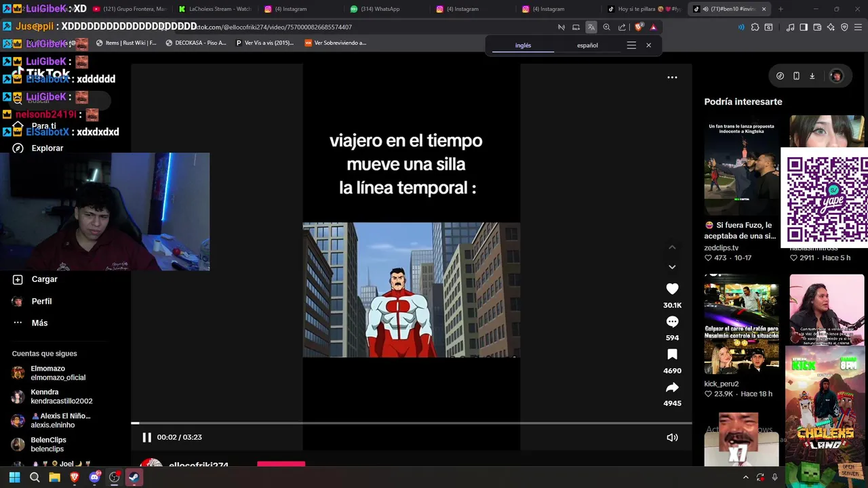Viewport: 868px width, 488px height.
Task: Go to previous video arrow
Action: (672, 247)
